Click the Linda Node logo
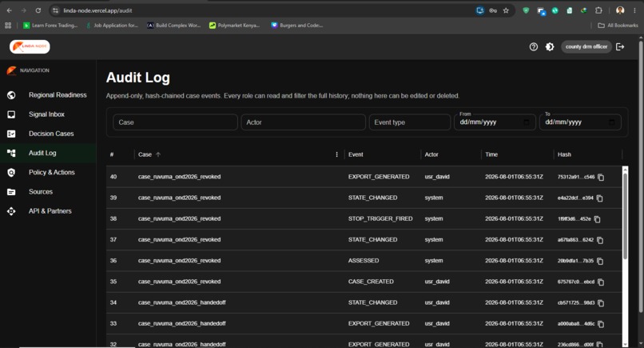The image size is (644, 348). coord(30,46)
